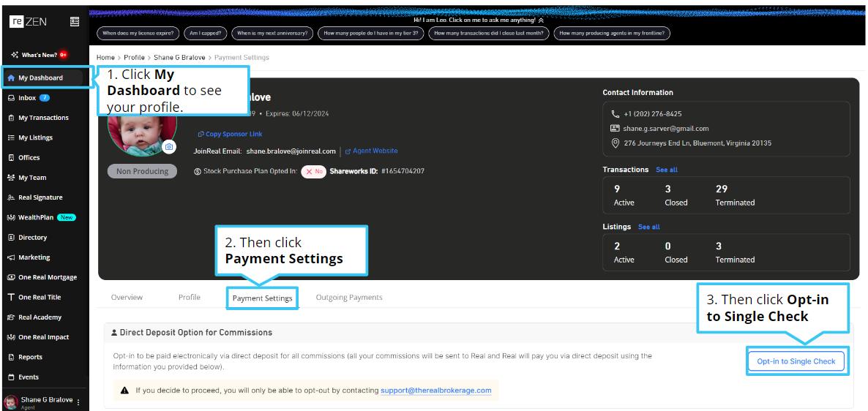Click the Real Signature icon

tap(11, 197)
